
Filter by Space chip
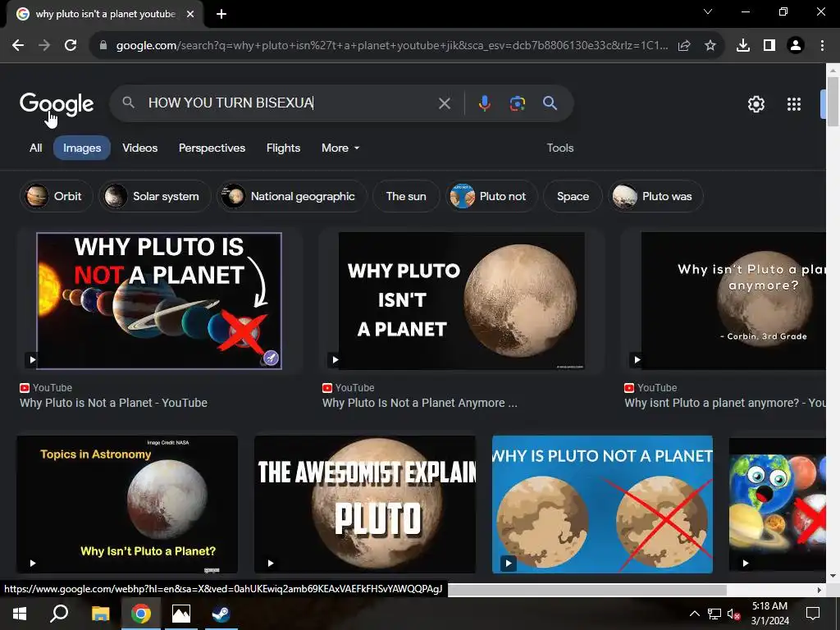coord(573,196)
